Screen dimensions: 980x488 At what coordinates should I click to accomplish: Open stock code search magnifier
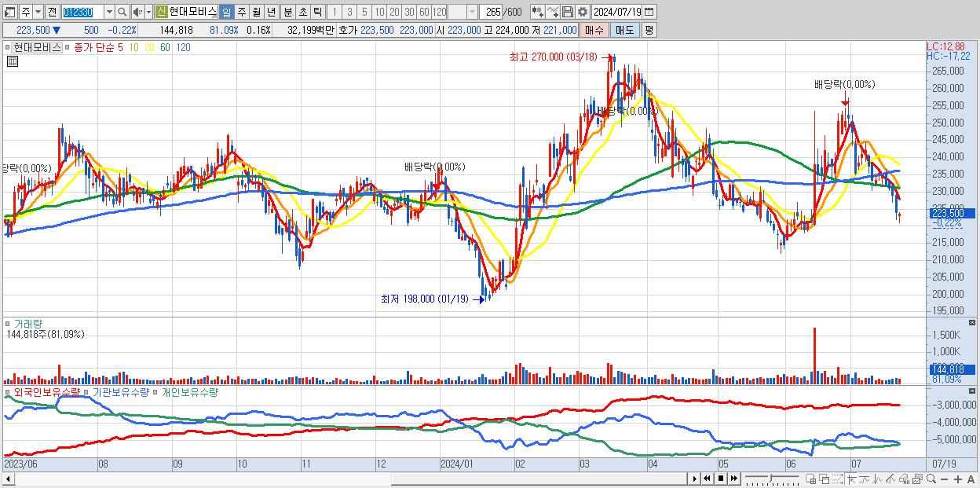point(122,12)
